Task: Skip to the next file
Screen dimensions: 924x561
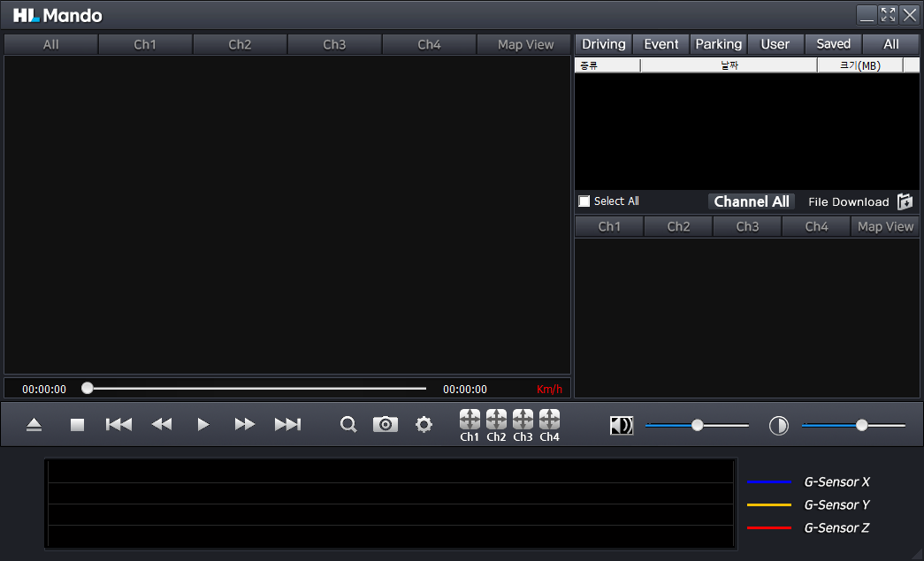Action: pyautogui.click(x=287, y=425)
